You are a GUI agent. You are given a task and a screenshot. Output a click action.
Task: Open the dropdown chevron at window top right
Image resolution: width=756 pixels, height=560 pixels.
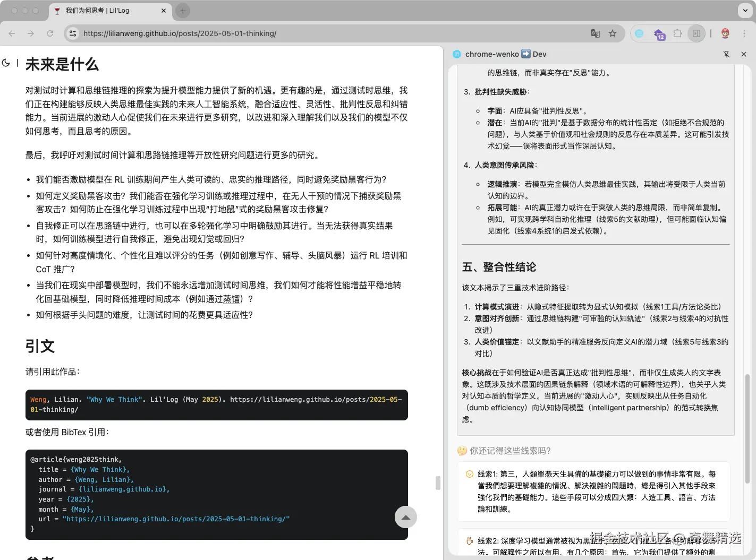point(745,11)
